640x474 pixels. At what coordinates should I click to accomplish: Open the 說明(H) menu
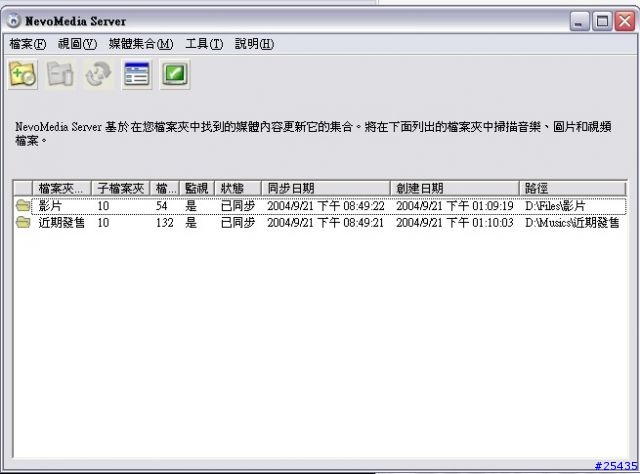click(x=254, y=44)
